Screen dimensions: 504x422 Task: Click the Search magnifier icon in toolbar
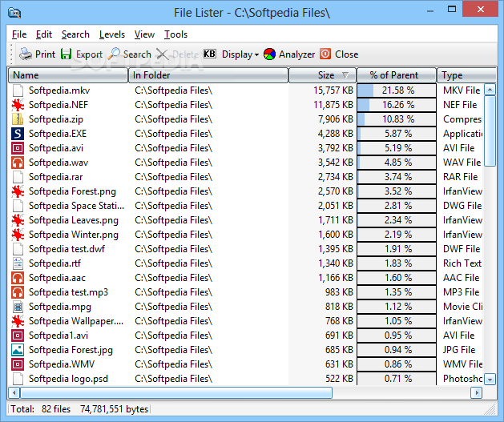pyautogui.click(x=114, y=54)
